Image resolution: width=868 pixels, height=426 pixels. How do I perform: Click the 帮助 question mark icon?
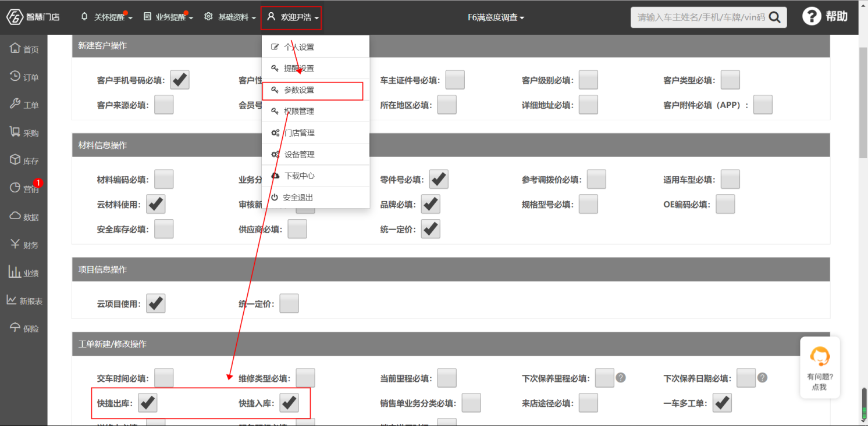pyautogui.click(x=812, y=16)
